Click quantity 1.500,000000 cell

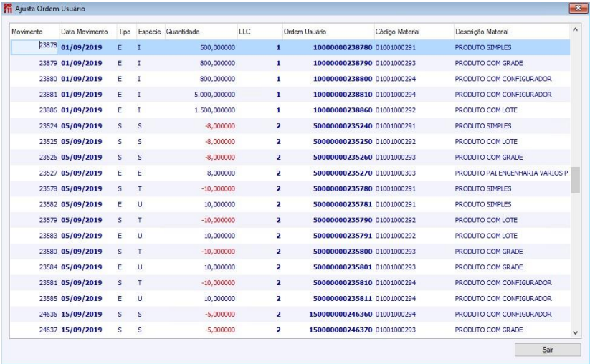point(214,110)
